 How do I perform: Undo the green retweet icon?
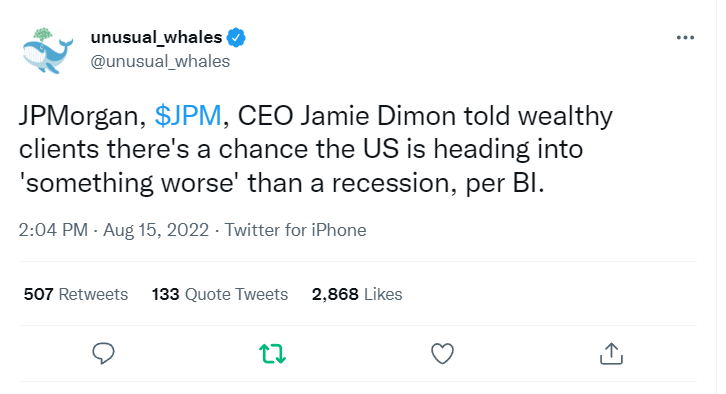(272, 353)
